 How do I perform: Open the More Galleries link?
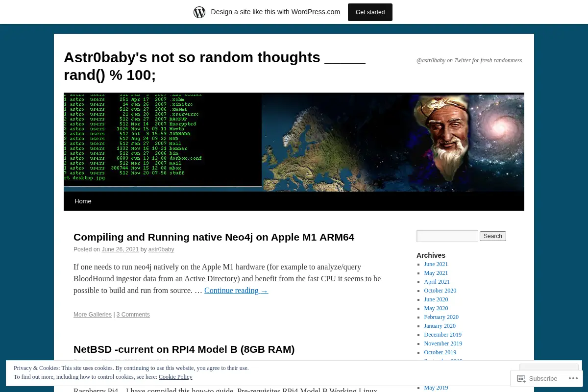tap(93, 315)
